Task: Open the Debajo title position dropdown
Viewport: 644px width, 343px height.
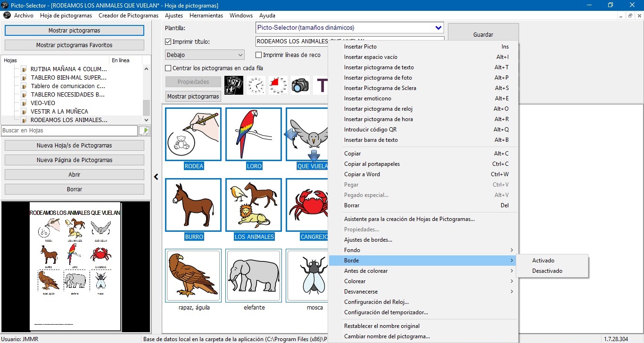Action: tap(240, 55)
